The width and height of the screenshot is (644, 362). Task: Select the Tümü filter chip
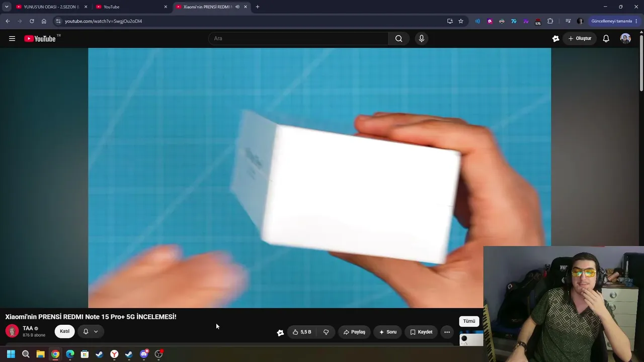pyautogui.click(x=469, y=321)
